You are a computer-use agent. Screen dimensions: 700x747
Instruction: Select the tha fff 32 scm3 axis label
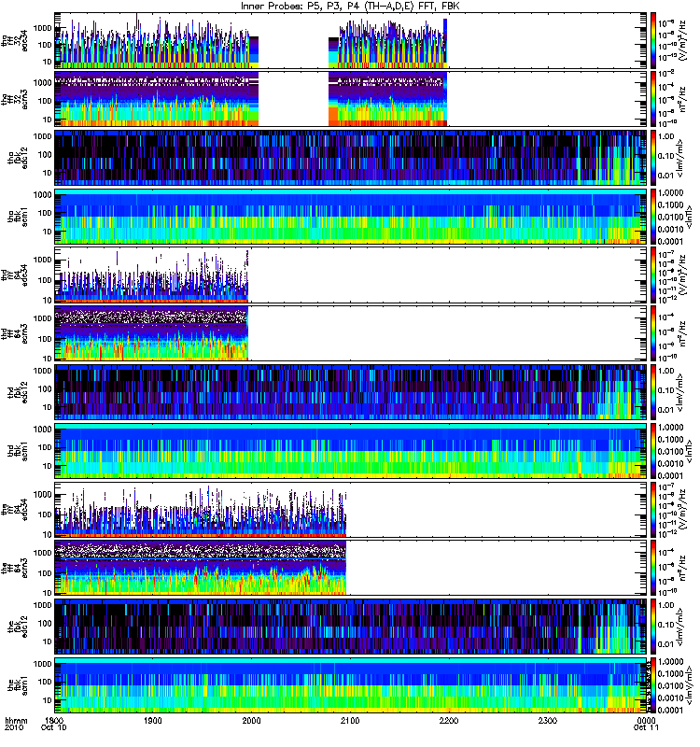point(14,99)
